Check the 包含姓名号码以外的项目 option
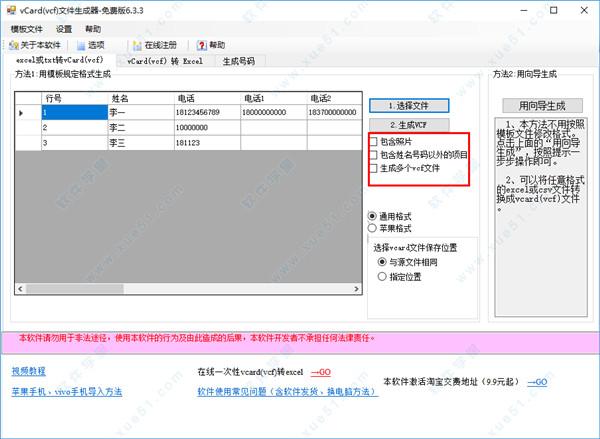Screen dimensions: 600x439 coord(374,155)
